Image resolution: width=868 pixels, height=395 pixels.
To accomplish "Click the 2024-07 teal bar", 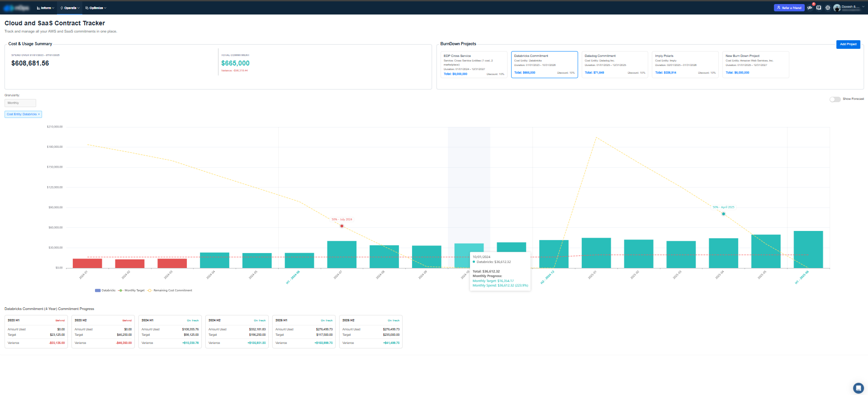I will [x=342, y=254].
